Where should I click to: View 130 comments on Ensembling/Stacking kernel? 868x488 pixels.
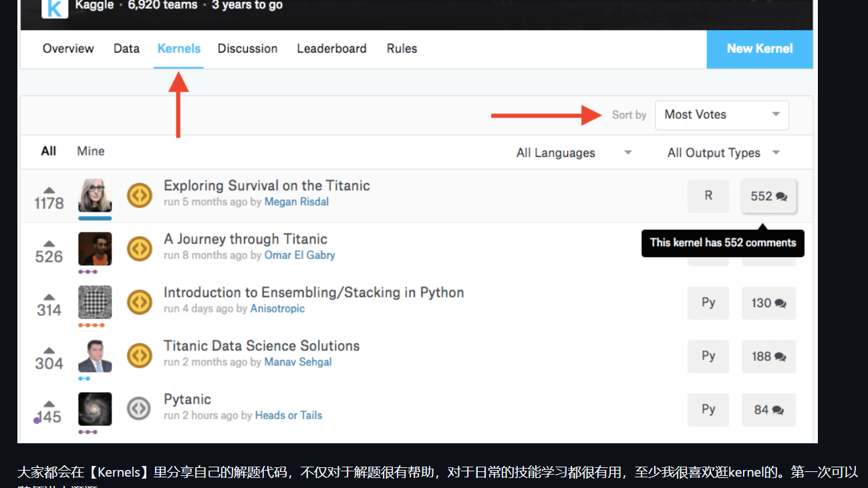(x=768, y=303)
